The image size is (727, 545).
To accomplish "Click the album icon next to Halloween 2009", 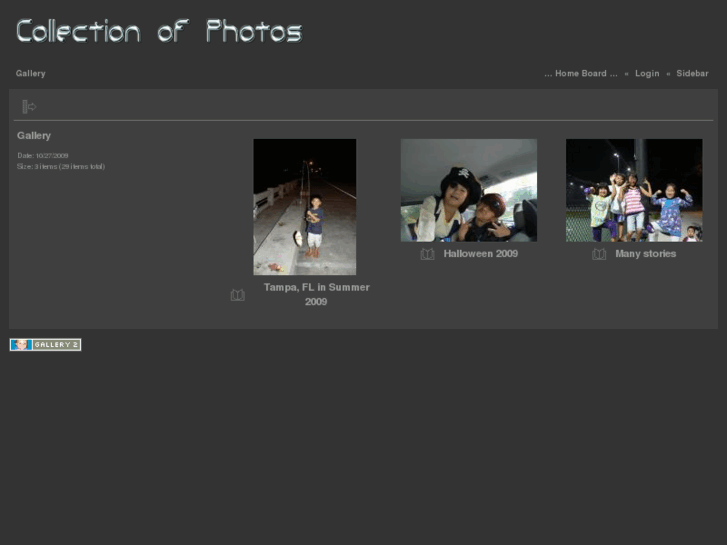I will click(x=427, y=254).
